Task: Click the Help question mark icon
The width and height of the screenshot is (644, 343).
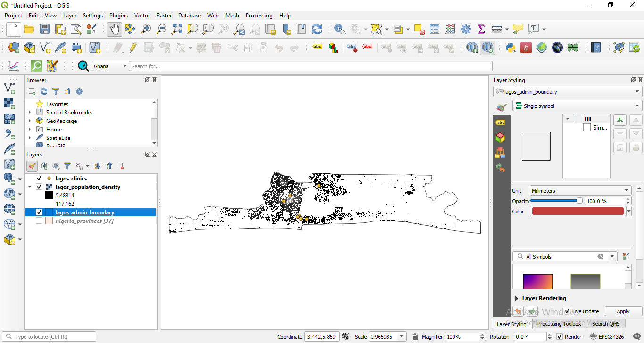Action: click(596, 48)
